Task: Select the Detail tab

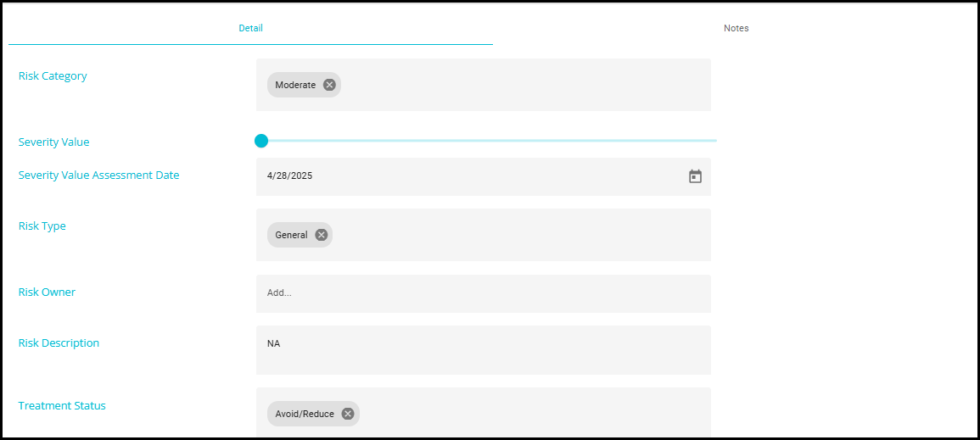Action: pyautogui.click(x=250, y=28)
